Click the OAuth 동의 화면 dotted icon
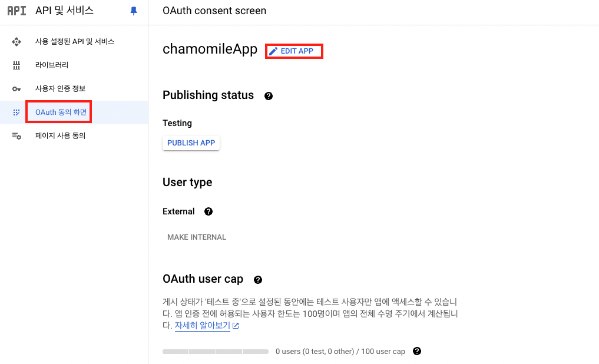Image resolution: width=599 pixels, height=364 pixels. point(16,112)
